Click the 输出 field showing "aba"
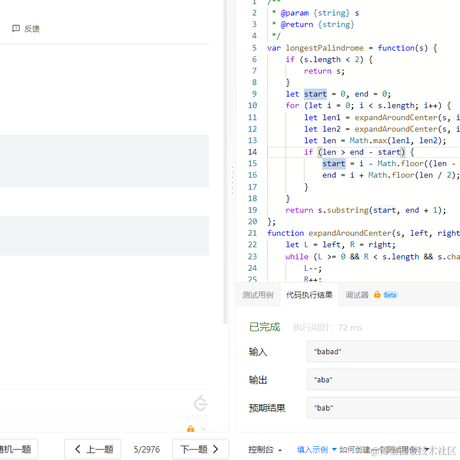The width and height of the screenshot is (460, 460). click(383, 379)
